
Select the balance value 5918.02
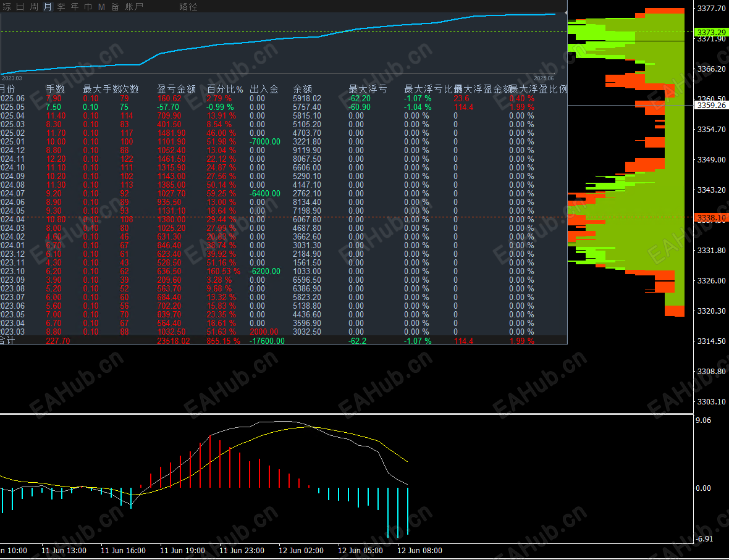point(307,99)
